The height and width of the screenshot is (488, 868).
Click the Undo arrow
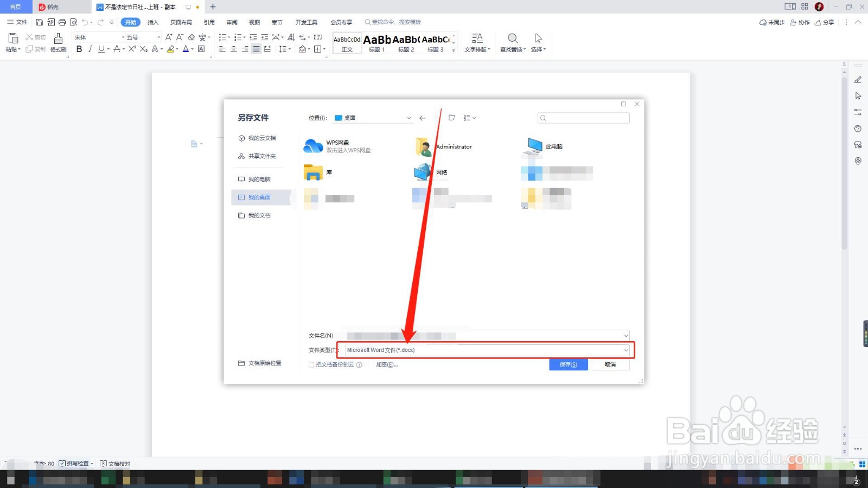tap(85, 22)
